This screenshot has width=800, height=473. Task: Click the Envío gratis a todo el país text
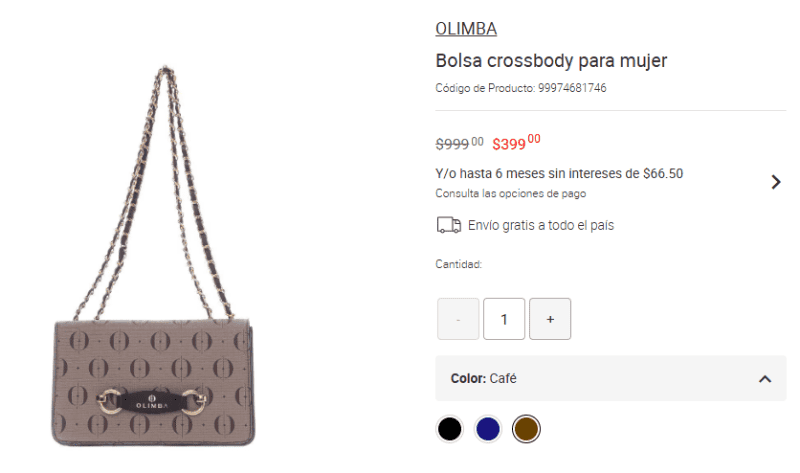coord(541,225)
